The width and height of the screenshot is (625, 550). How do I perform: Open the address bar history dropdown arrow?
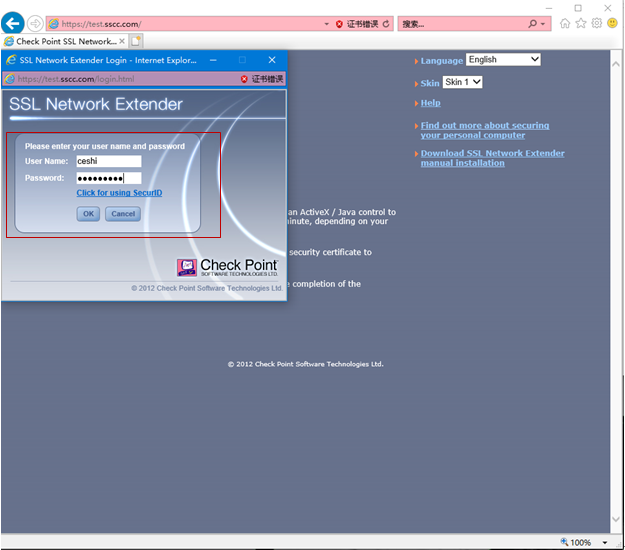[326, 24]
